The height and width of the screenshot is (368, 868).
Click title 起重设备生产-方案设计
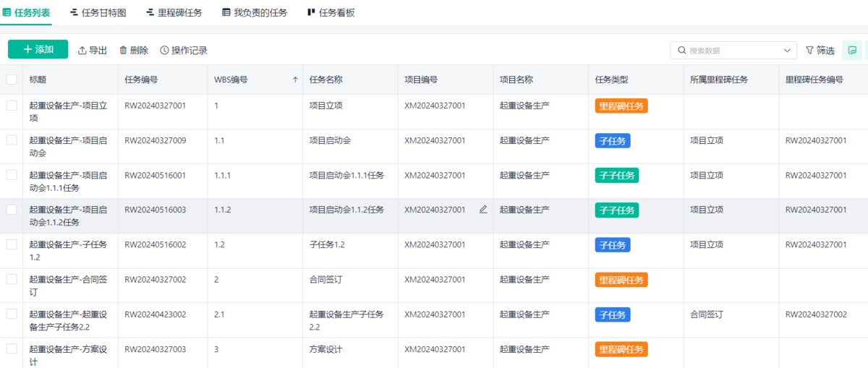[x=68, y=354]
